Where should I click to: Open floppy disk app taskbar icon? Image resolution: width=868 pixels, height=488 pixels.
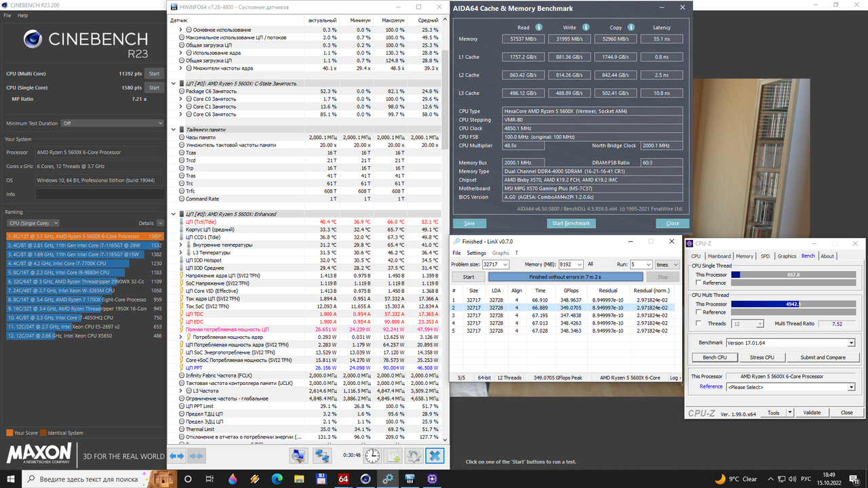[321, 479]
